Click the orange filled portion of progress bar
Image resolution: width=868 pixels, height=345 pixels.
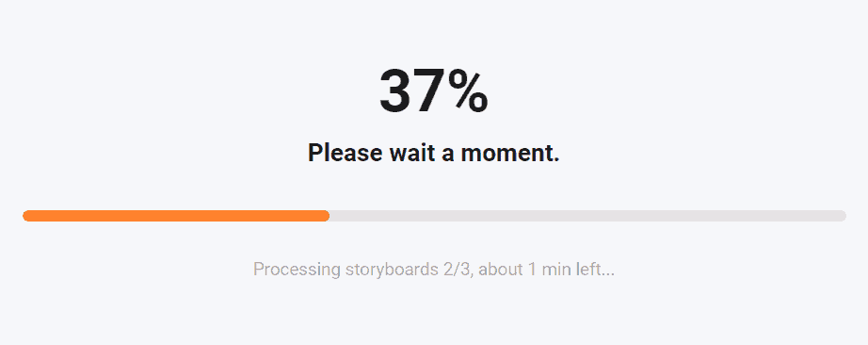tap(176, 216)
